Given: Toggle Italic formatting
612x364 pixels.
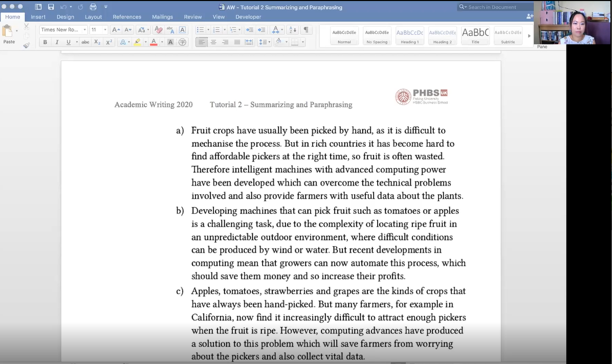Looking at the screenshot, I should click(x=57, y=42).
